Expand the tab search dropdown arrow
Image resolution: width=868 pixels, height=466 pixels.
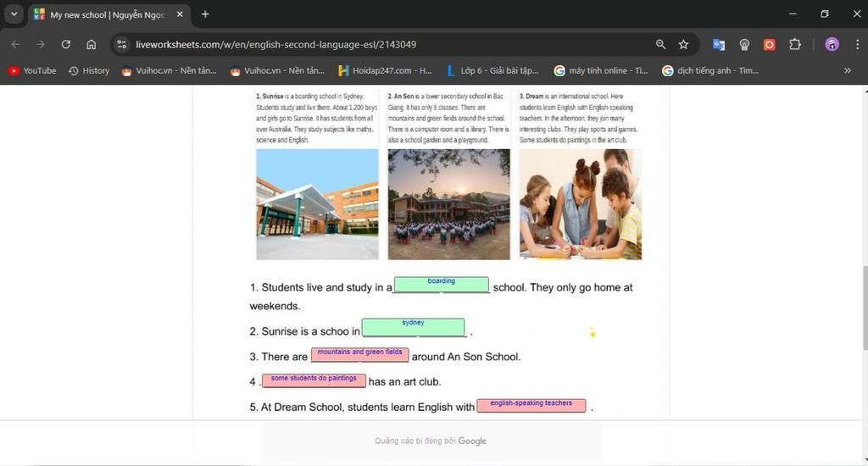14,14
